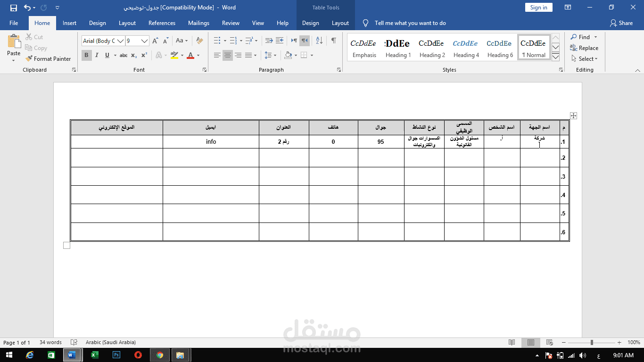Open the Styles pane launcher
This screenshot has height=362, width=644.
[561, 70]
